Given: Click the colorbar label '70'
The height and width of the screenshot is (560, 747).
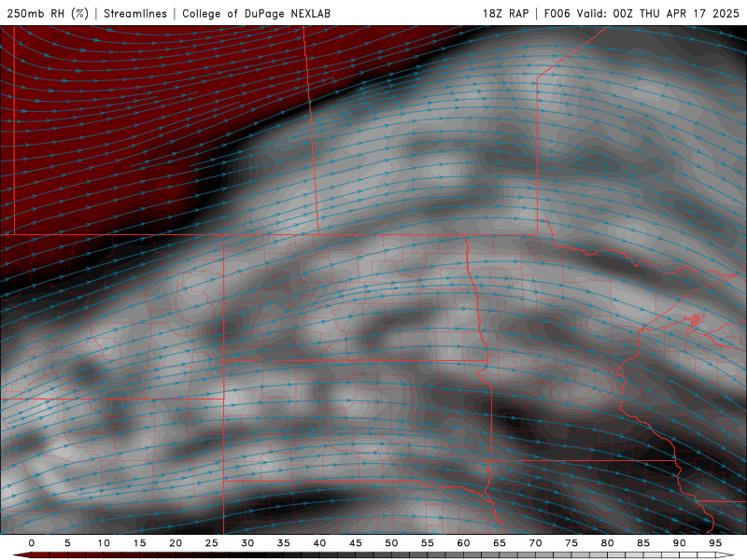Looking at the screenshot, I should 535,543.
